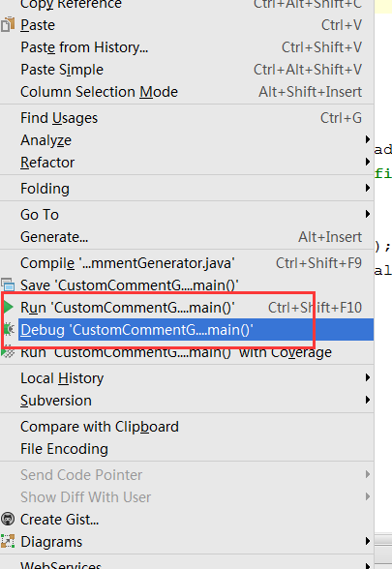Click the Diagrams icon

(x=8, y=541)
